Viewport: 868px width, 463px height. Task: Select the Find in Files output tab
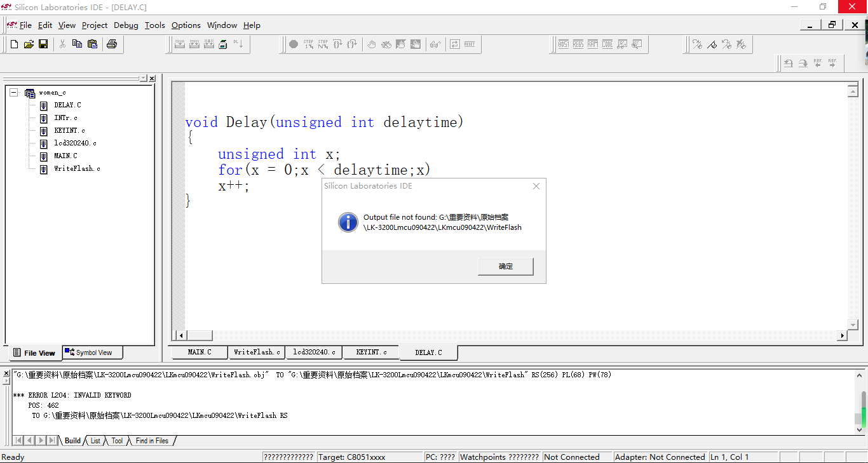click(x=152, y=440)
